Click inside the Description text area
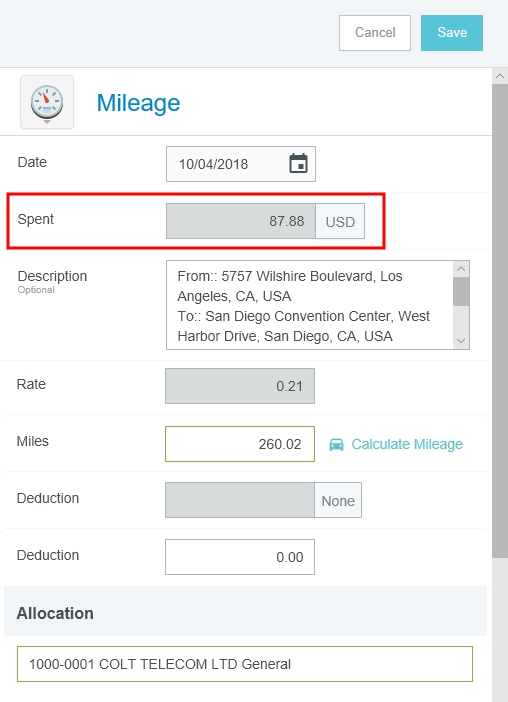508x702 pixels. (x=310, y=305)
